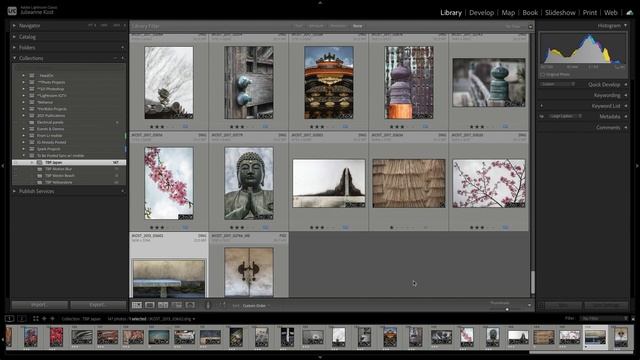Create a collection with Collections plus icon

[x=122, y=58]
